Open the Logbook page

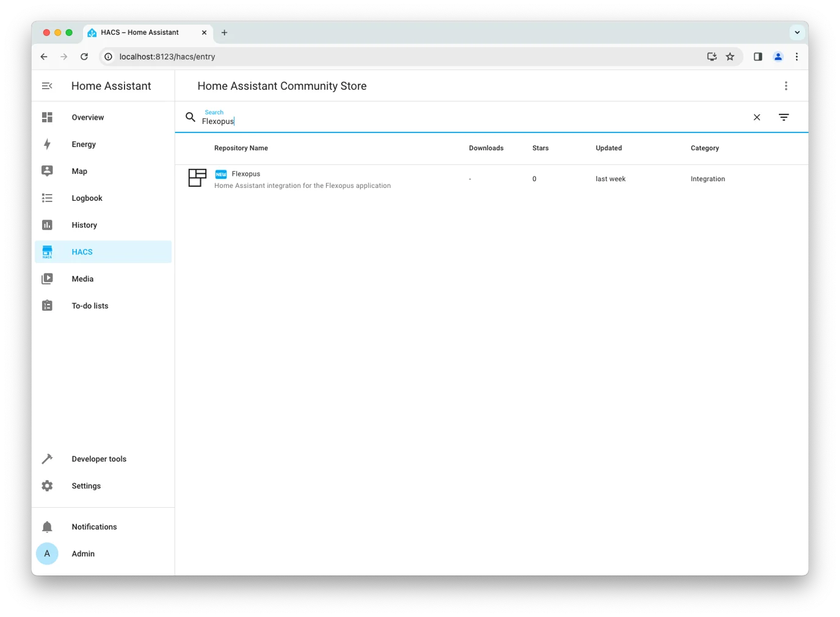[87, 198]
